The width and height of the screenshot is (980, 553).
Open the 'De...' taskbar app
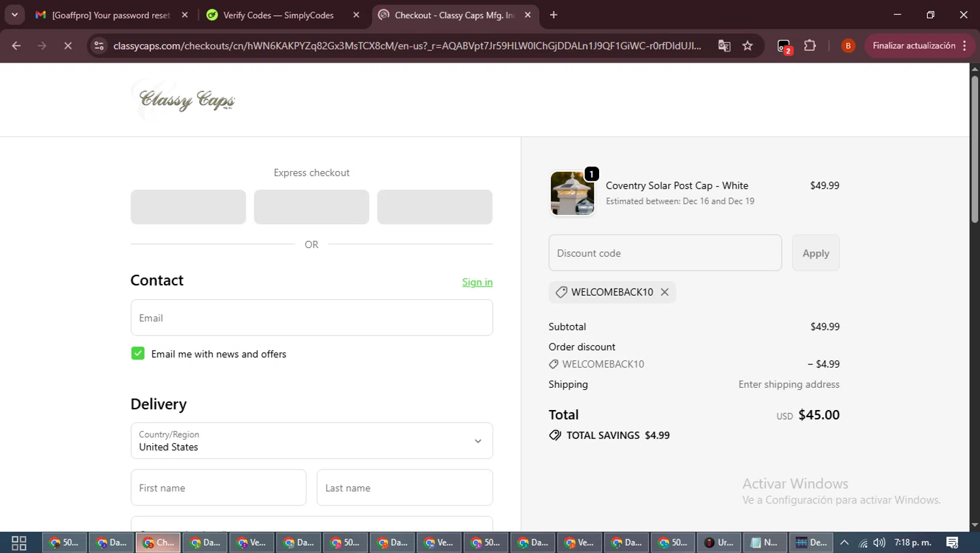(811, 543)
